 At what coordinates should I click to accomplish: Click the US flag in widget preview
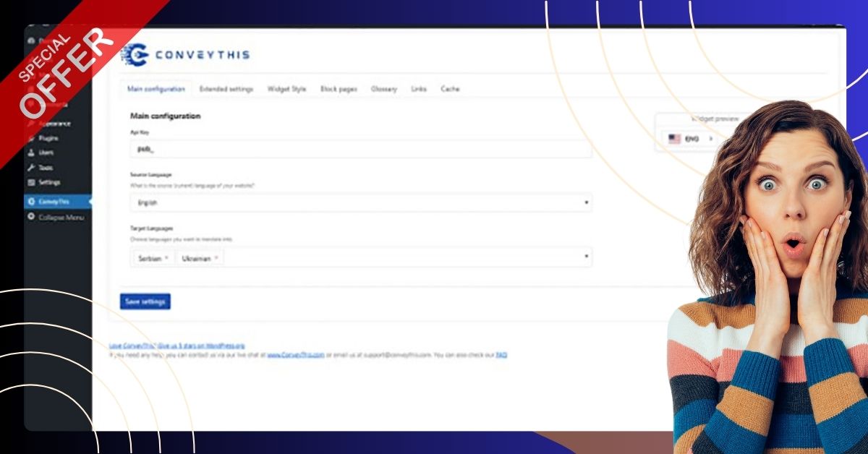[674, 139]
